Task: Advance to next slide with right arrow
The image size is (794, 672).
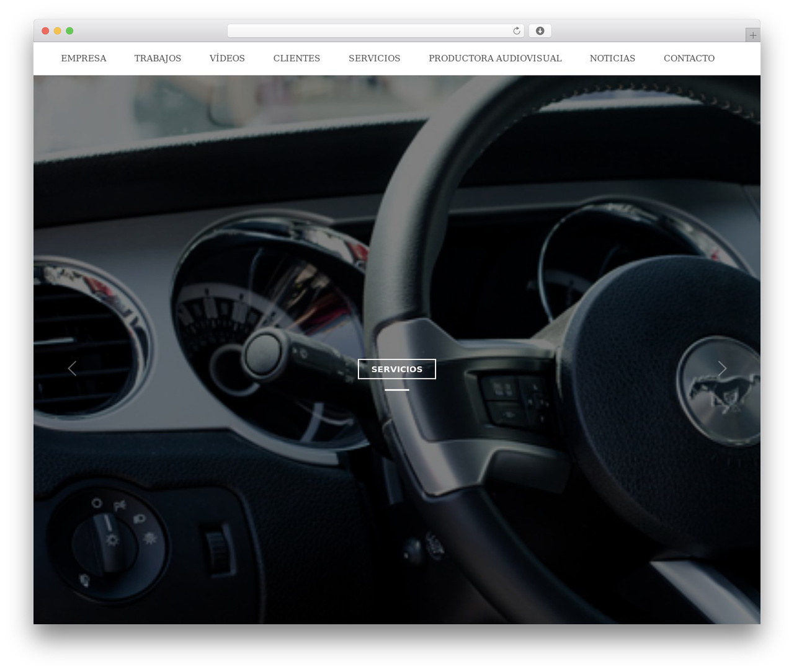Action: (722, 369)
